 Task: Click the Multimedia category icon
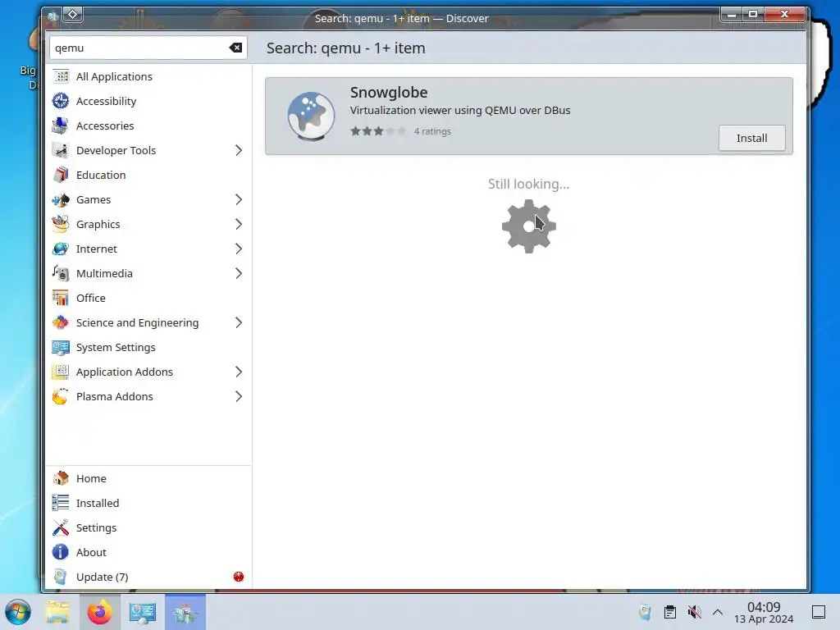(61, 274)
